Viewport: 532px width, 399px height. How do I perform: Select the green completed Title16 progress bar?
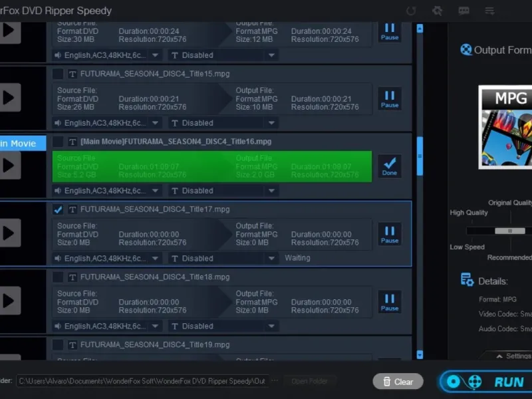[212, 167]
